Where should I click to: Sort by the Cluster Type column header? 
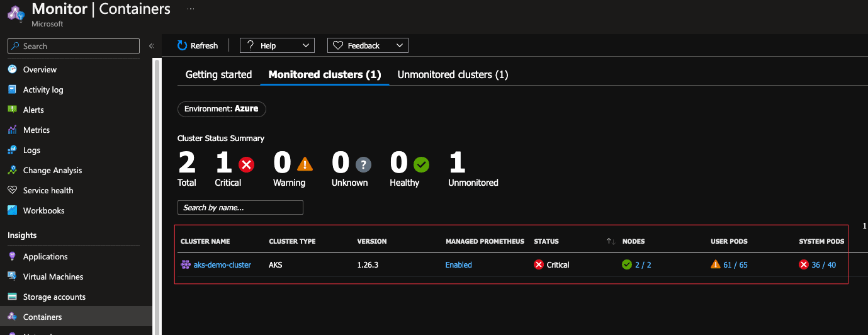(x=292, y=241)
